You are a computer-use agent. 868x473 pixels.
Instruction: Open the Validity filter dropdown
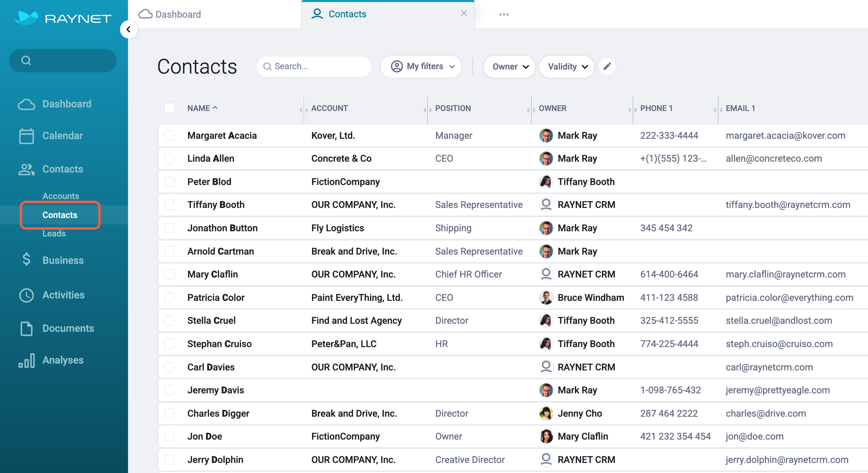[x=567, y=67]
